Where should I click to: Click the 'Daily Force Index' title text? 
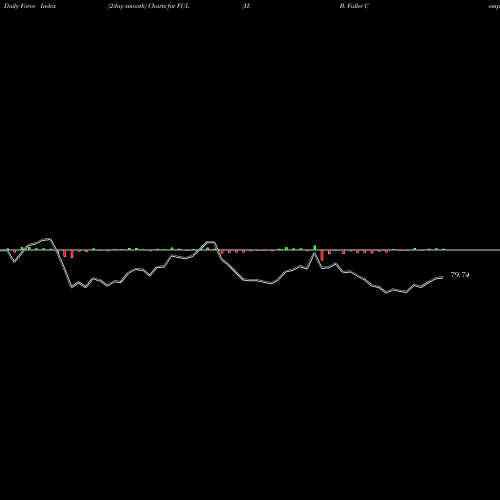(x=30, y=6)
